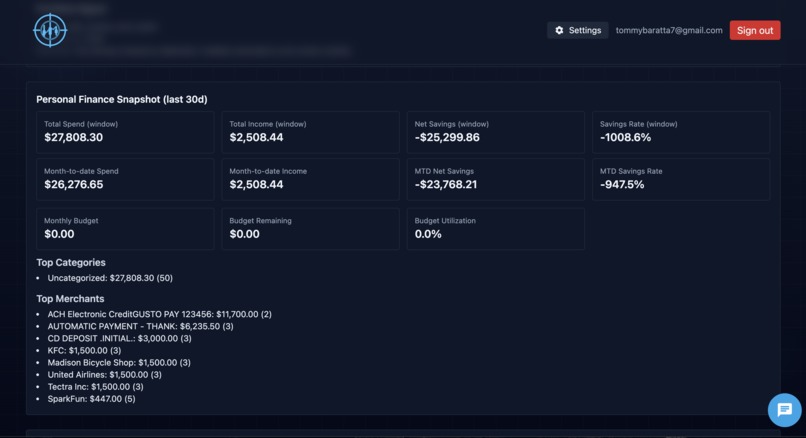This screenshot has width=806, height=438.
Task: Click the Settings gear icon
Action: click(559, 30)
